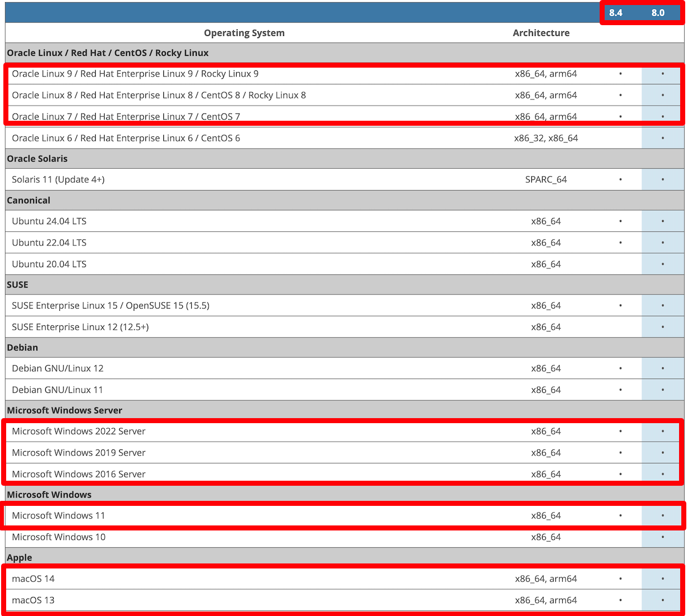Click the Architecture column header

coord(541,33)
